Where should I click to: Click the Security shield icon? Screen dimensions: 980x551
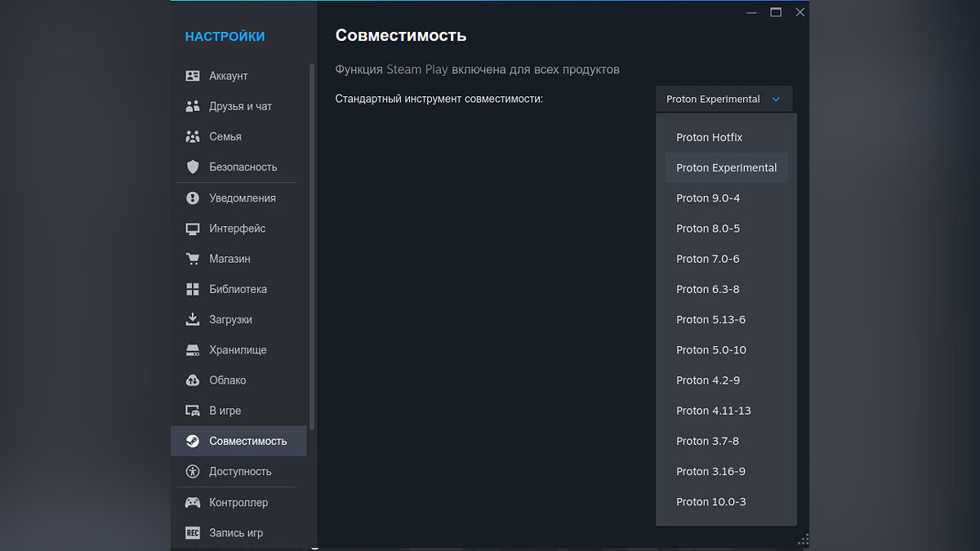click(x=193, y=167)
